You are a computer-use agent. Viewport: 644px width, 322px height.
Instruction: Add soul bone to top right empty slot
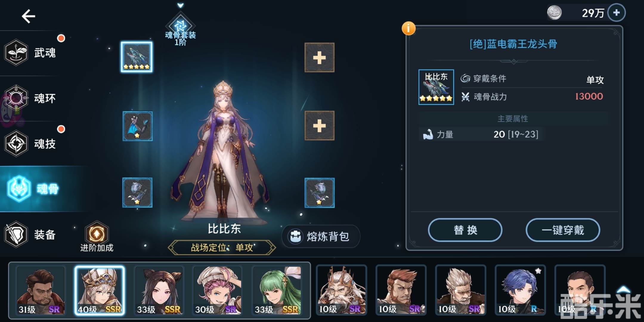[x=319, y=58]
